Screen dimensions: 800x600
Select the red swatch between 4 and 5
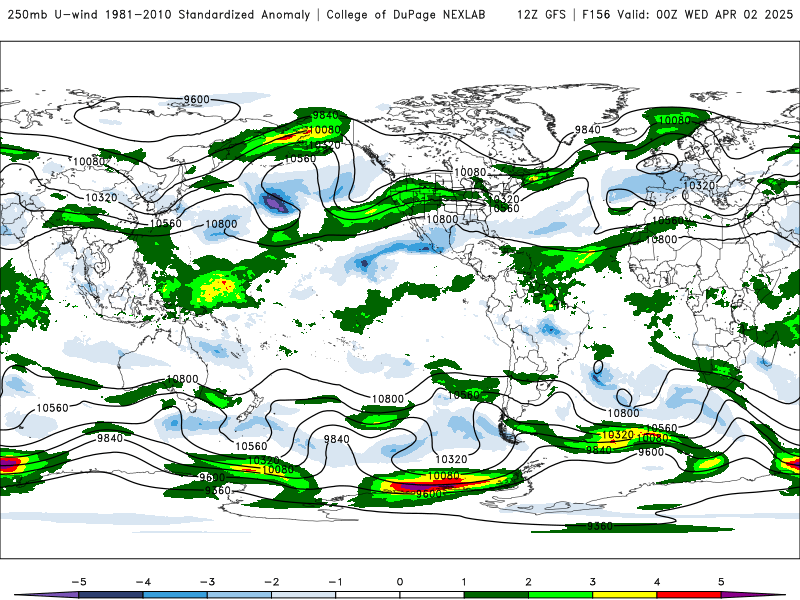tap(689, 595)
